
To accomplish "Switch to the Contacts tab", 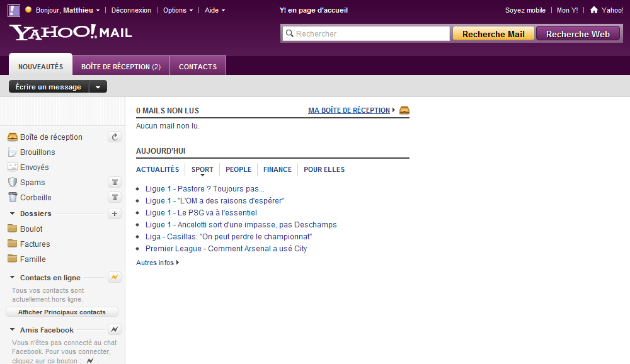I will (198, 66).
